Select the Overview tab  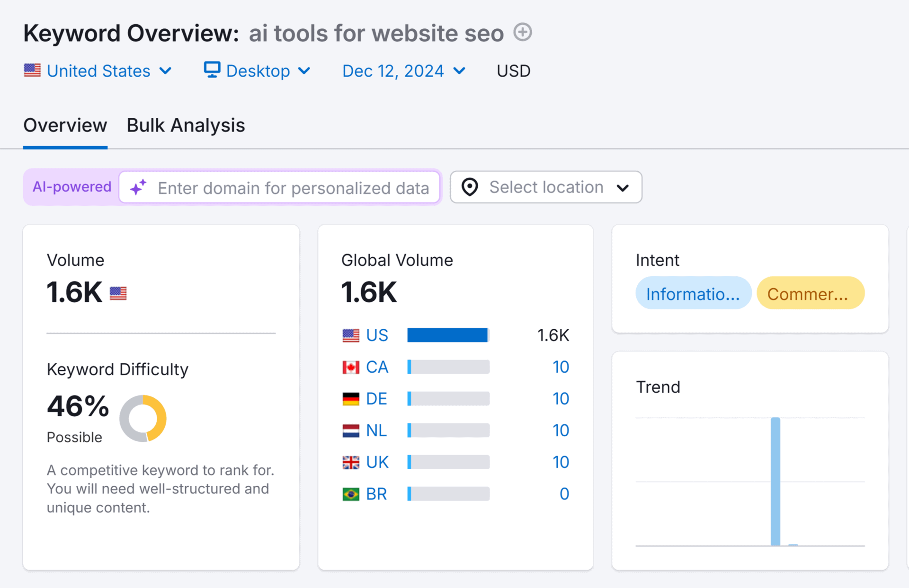(x=65, y=125)
